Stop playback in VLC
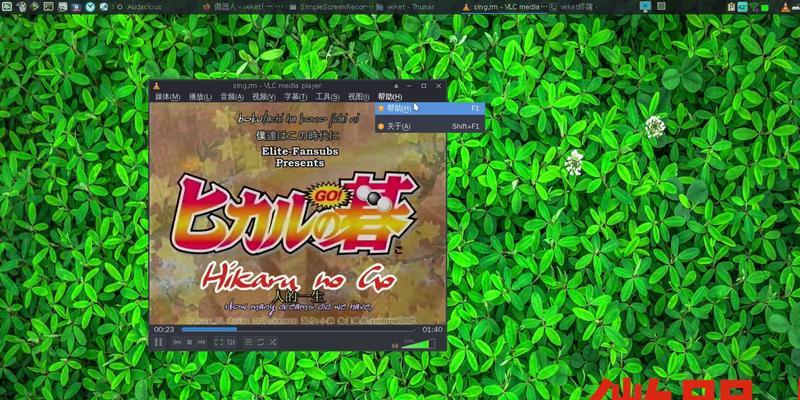The width and height of the screenshot is (800, 400). tap(189, 342)
